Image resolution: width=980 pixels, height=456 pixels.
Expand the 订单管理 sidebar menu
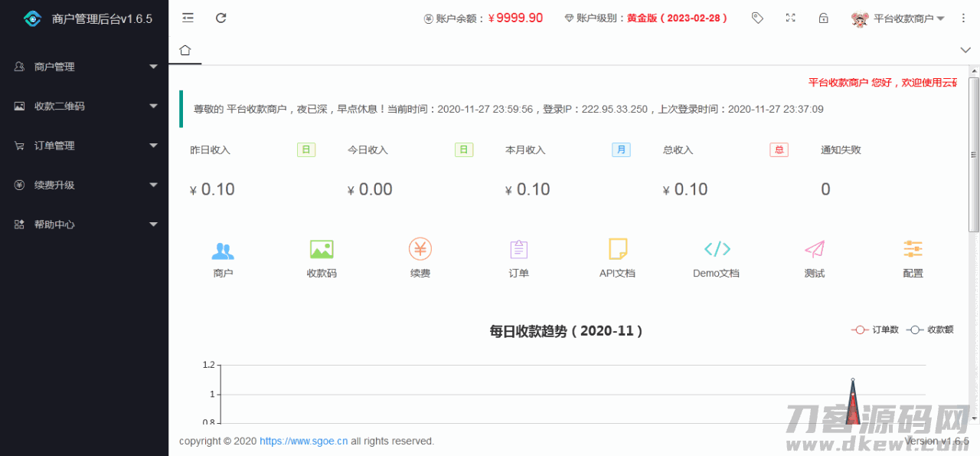84,146
